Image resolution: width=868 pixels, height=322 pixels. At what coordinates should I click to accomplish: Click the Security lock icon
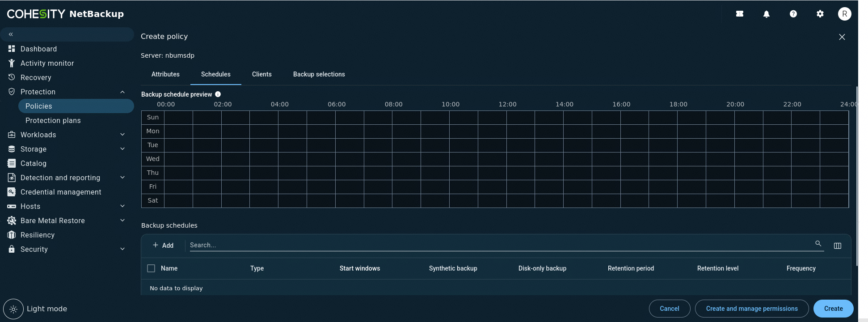coord(12,249)
